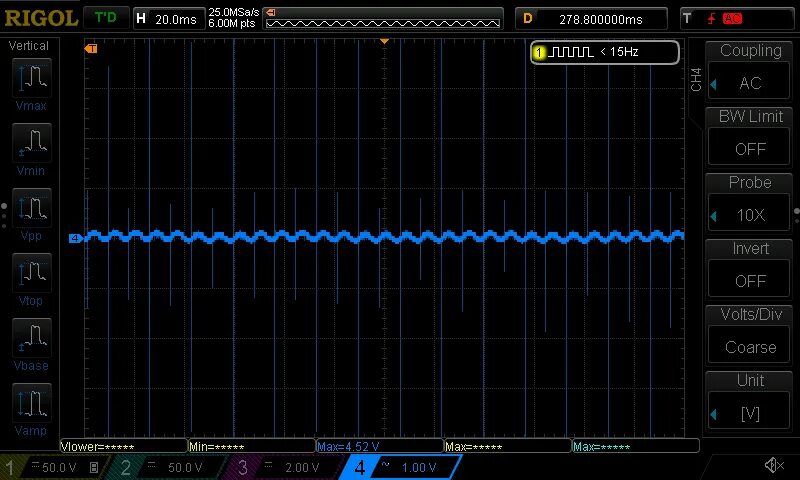The image size is (800, 480).
Task: Click the blue Max=4.52 V readout
Action: coord(380,446)
